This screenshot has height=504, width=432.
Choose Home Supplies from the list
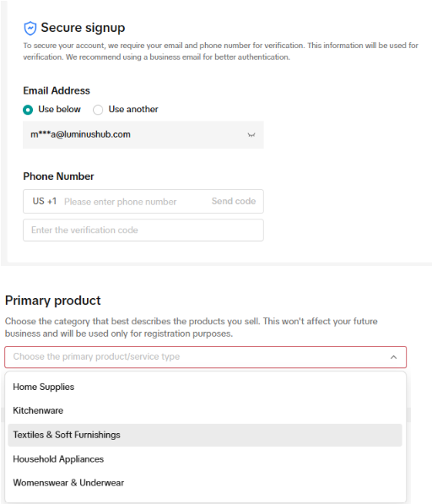tap(205, 387)
